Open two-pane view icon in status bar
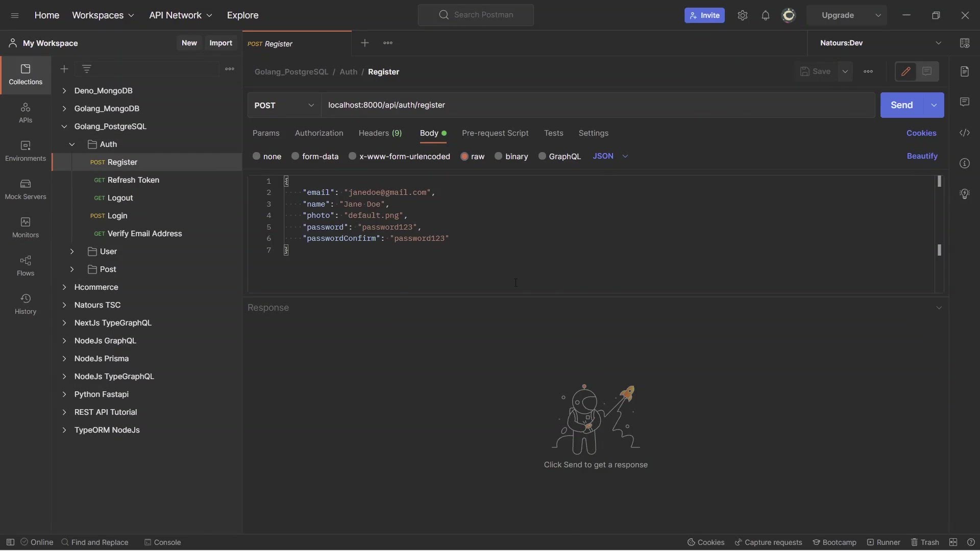This screenshot has width=980, height=551. pos(953,542)
